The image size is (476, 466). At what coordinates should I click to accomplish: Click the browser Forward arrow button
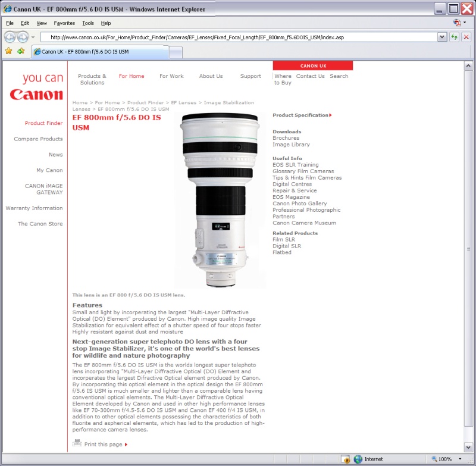coord(23,37)
